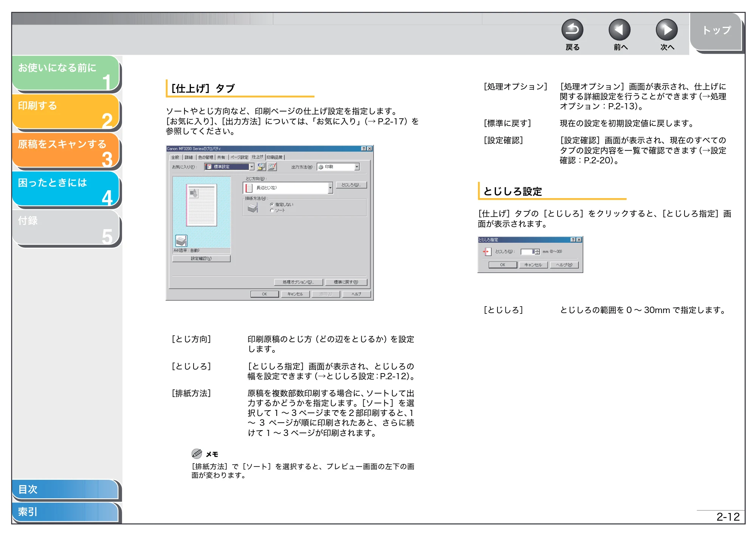Decrease the とじしろ value with the down arrow
Viewport: 756px width, 535px height.
click(538, 253)
